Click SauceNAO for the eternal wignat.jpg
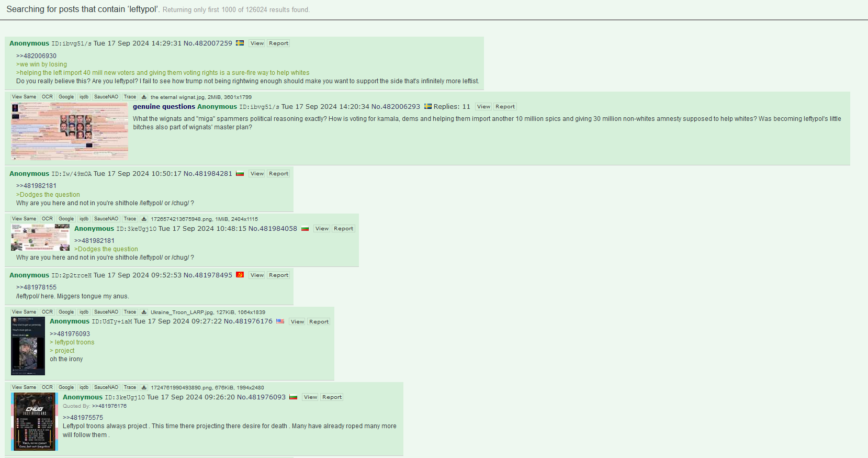Image resolution: width=868 pixels, height=458 pixels. (106, 97)
